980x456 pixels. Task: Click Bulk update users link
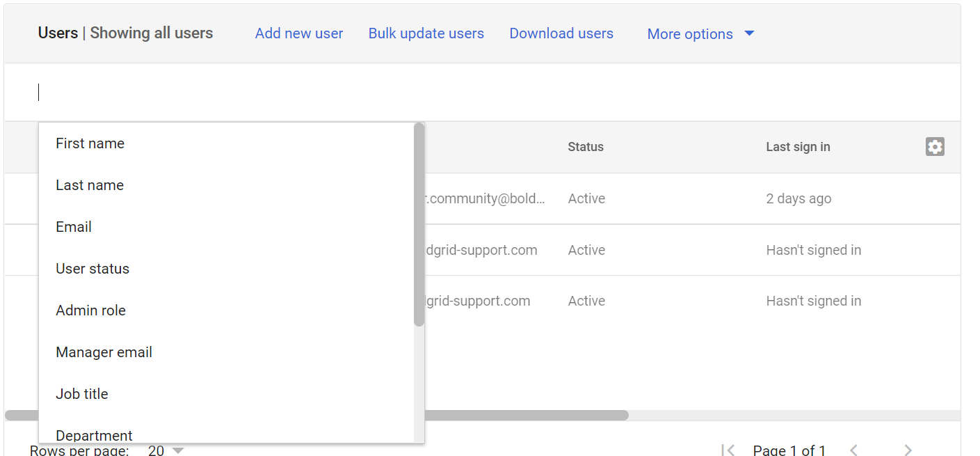coord(426,33)
